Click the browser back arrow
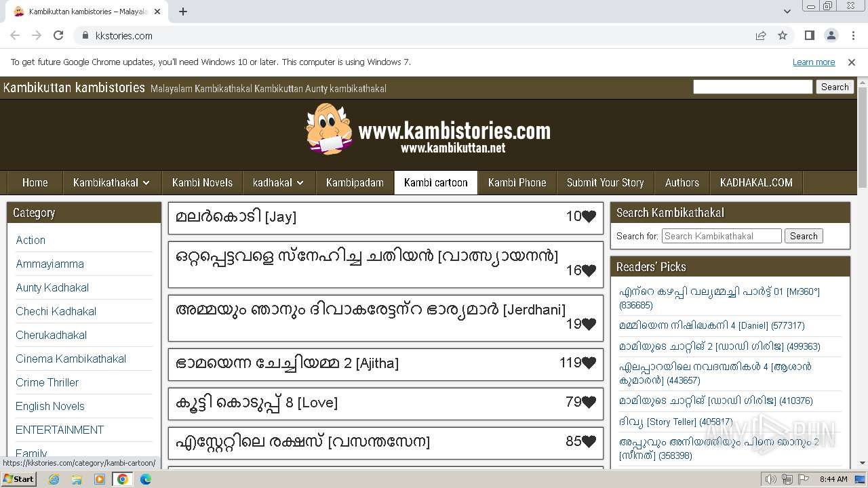Image resolution: width=868 pixels, height=488 pixels. coord(15,35)
